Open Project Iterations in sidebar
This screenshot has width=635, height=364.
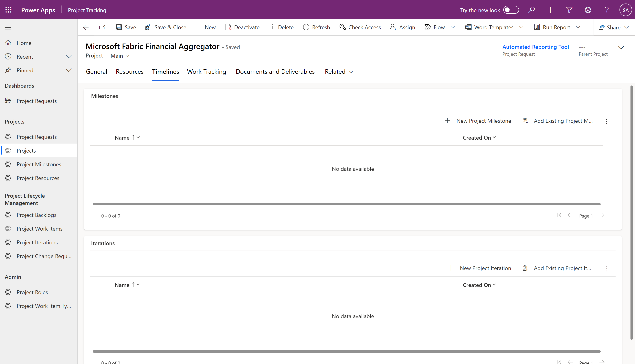pyautogui.click(x=39, y=242)
